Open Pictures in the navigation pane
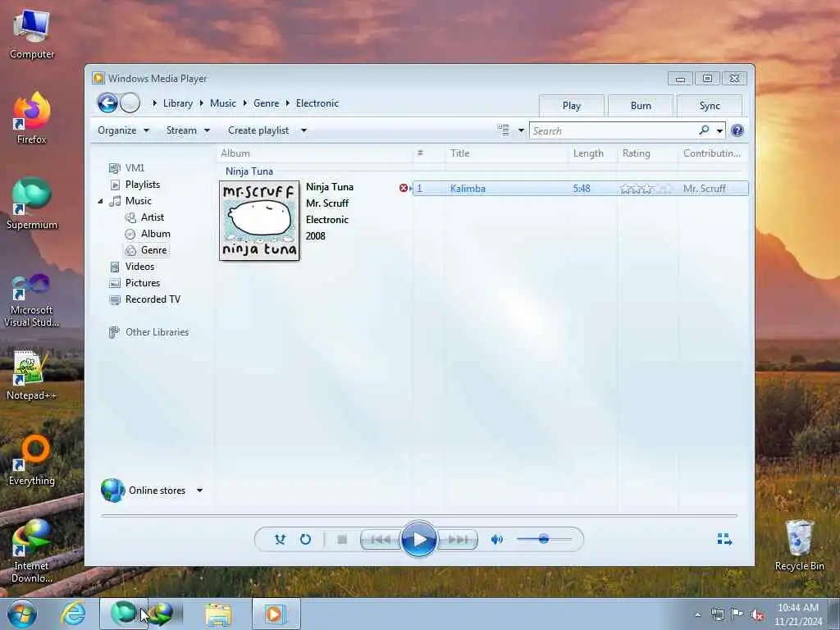 [x=143, y=283]
